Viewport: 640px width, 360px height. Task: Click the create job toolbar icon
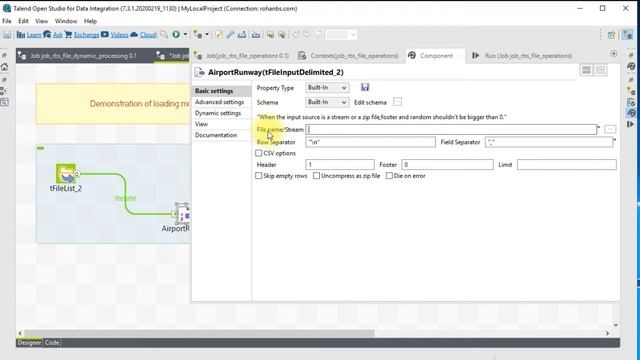click(x=198, y=35)
